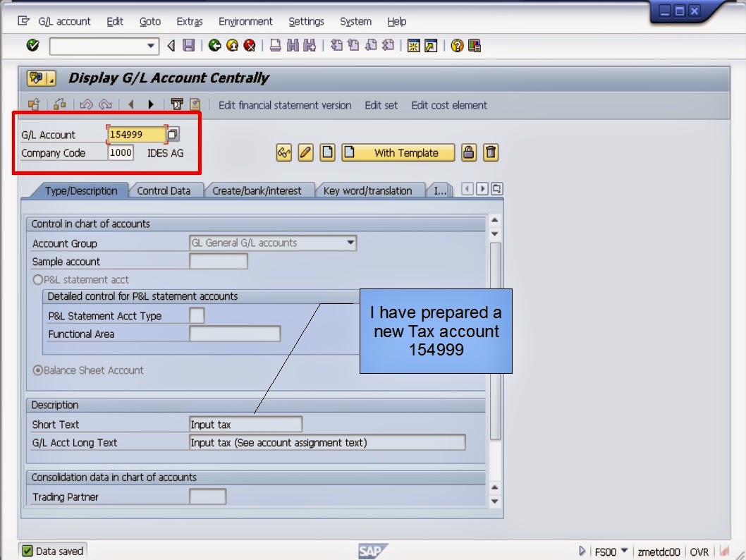Image resolution: width=746 pixels, height=560 pixels.
Task: Click the Find next binoculars icon
Action: tap(310, 46)
